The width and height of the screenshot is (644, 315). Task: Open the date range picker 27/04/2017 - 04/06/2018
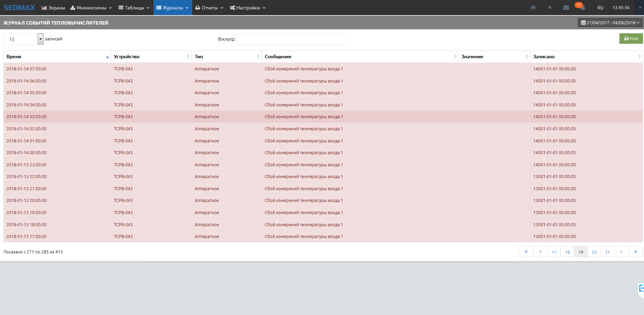tap(610, 23)
